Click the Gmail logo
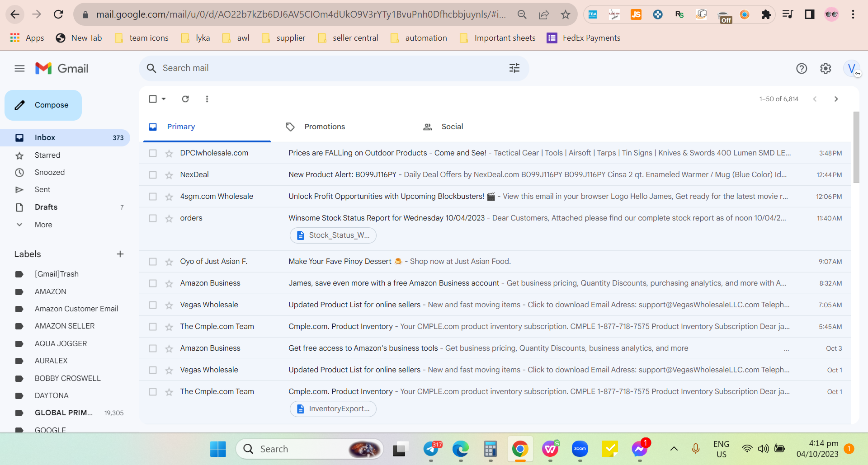This screenshot has width=868, height=465. click(62, 68)
